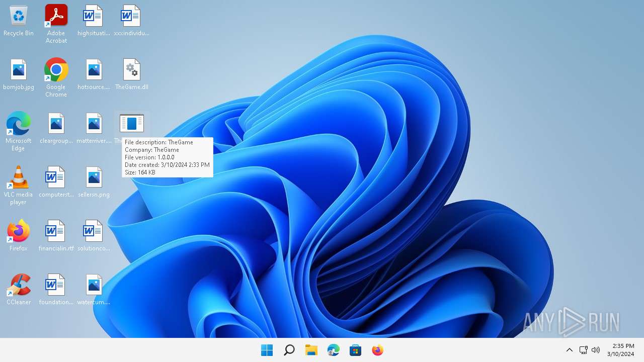
Task: Select the highlighted TheGame executable icon
Action: click(131, 124)
